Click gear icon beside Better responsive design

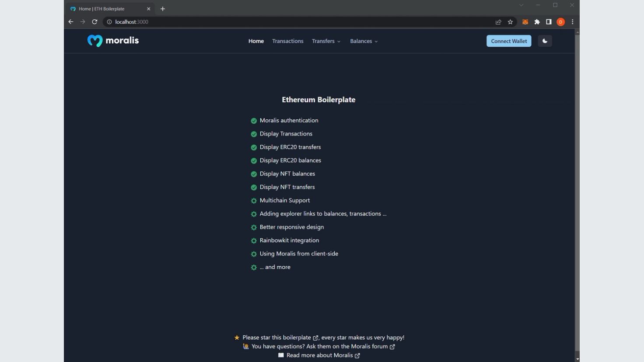point(254,227)
